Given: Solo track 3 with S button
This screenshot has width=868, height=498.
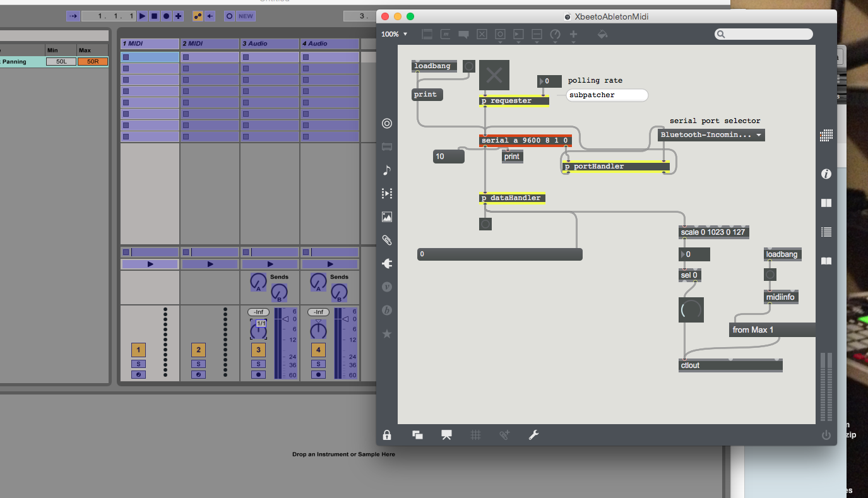Looking at the screenshot, I should pos(258,364).
